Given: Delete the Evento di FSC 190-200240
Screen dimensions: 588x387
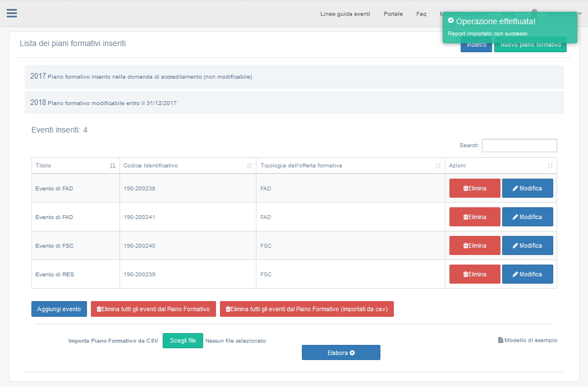Looking at the screenshot, I should 475,245.
